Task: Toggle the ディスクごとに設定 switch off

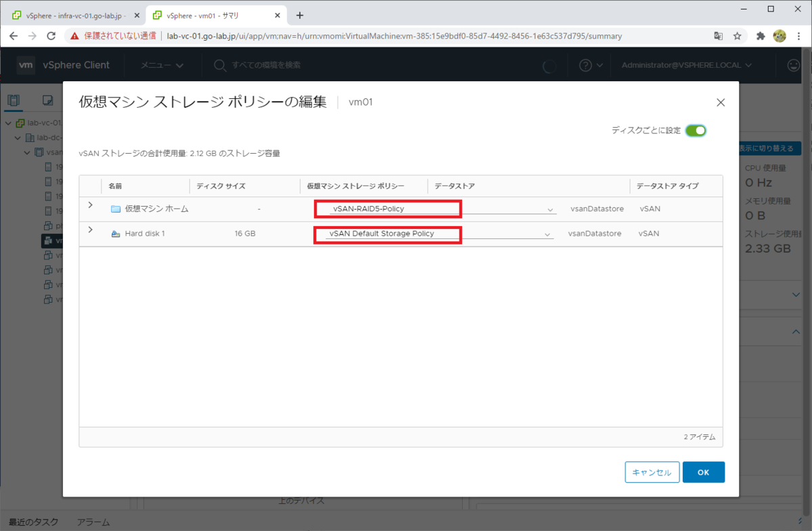Action: pyautogui.click(x=696, y=130)
